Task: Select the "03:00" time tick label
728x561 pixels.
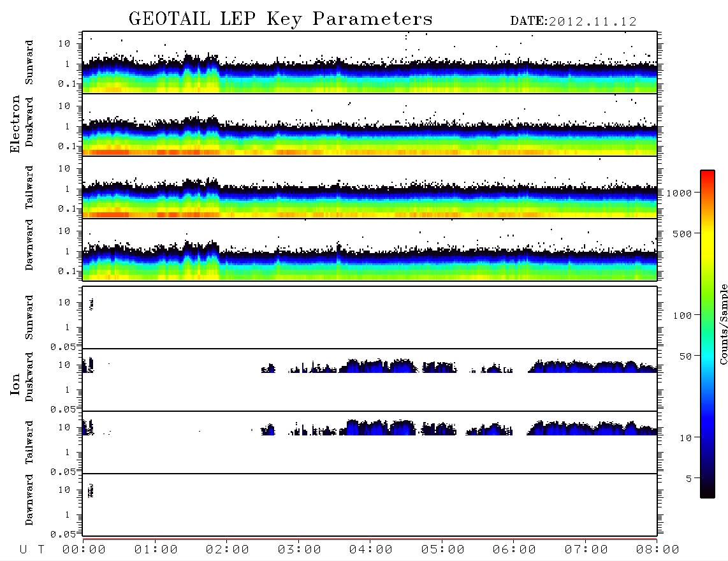Action: pos(300,550)
